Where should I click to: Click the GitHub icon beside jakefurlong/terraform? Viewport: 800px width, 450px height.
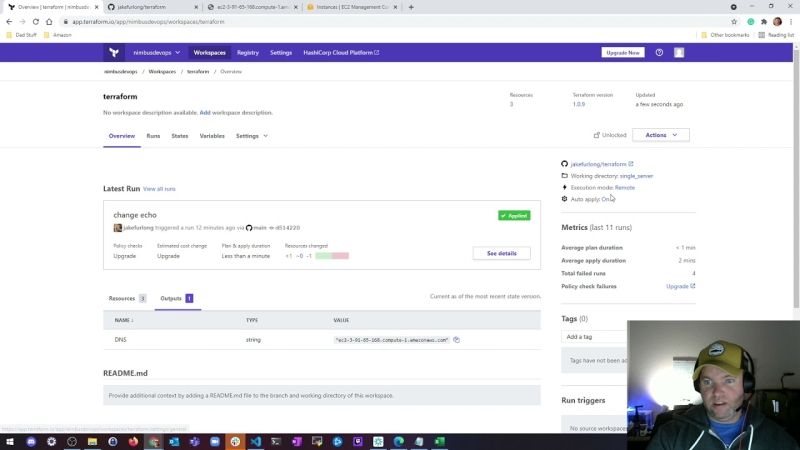coord(564,164)
